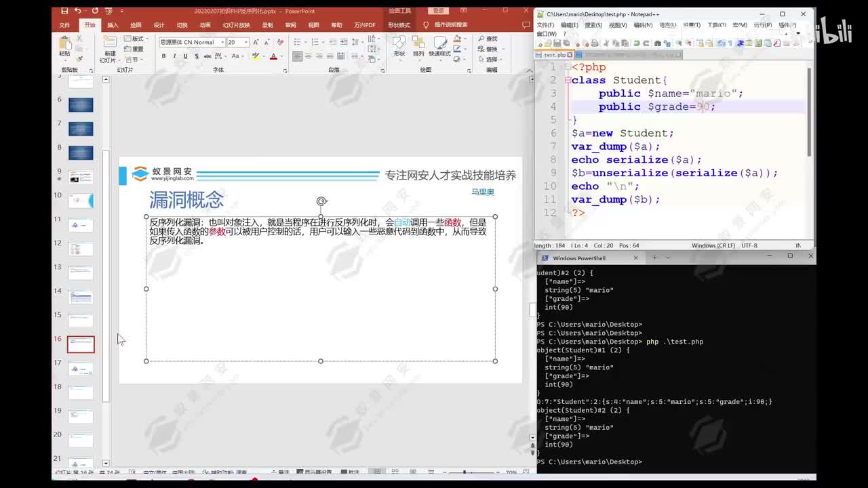Image resolution: width=868 pixels, height=488 pixels.
Task: Toggle left text alignment in PowerPoint
Action: pos(298,56)
